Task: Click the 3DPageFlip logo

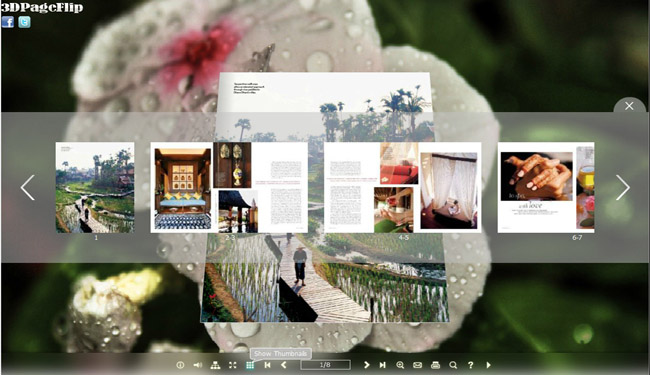Action: click(42, 7)
